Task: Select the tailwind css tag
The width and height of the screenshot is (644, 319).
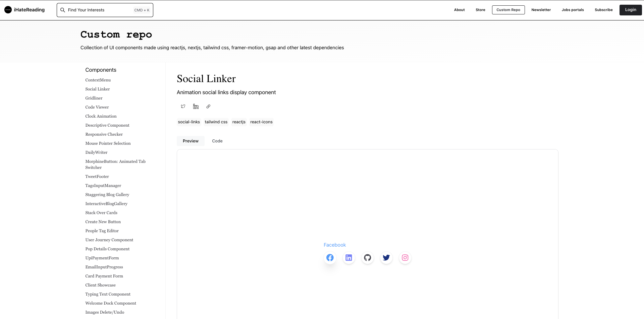Action: (x=216, y=122)
